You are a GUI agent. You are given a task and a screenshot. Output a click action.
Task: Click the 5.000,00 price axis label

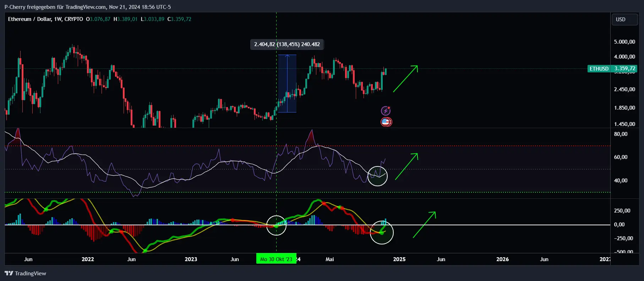pos(624,42)
